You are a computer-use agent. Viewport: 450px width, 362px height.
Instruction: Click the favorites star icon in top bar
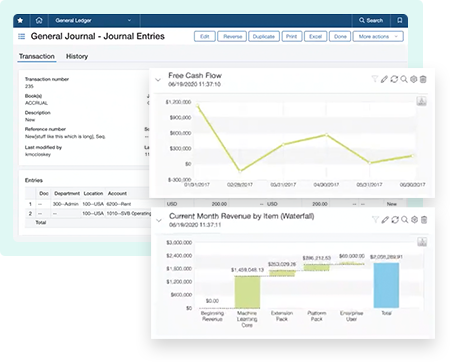pyautogui.click(x=20, y=21)
